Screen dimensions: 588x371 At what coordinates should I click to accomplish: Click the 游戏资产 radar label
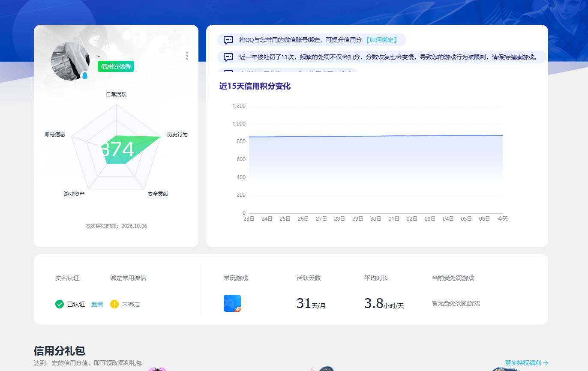coord(75,194)
